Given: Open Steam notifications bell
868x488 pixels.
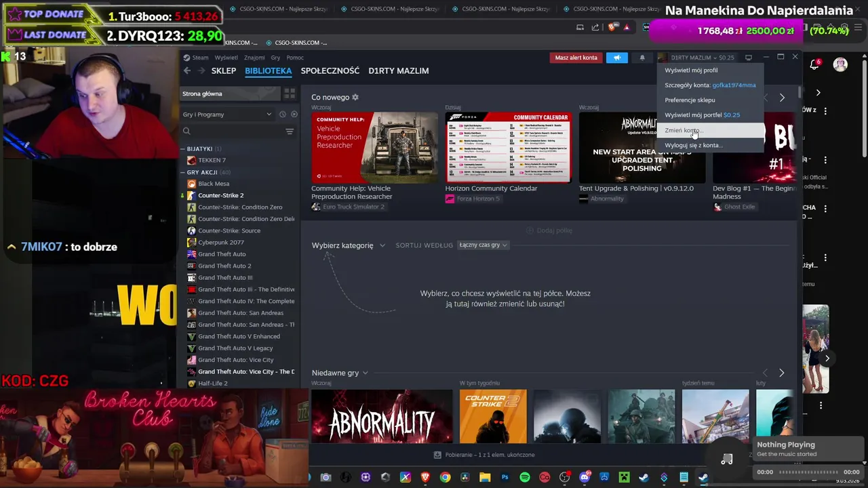Looking at the screenshot, I should tap(642, 58).
